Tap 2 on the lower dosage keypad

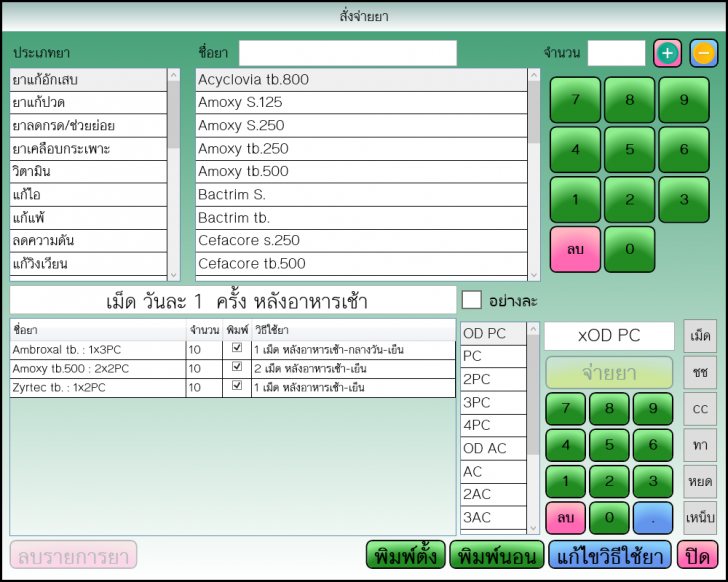tap(609, 481)
